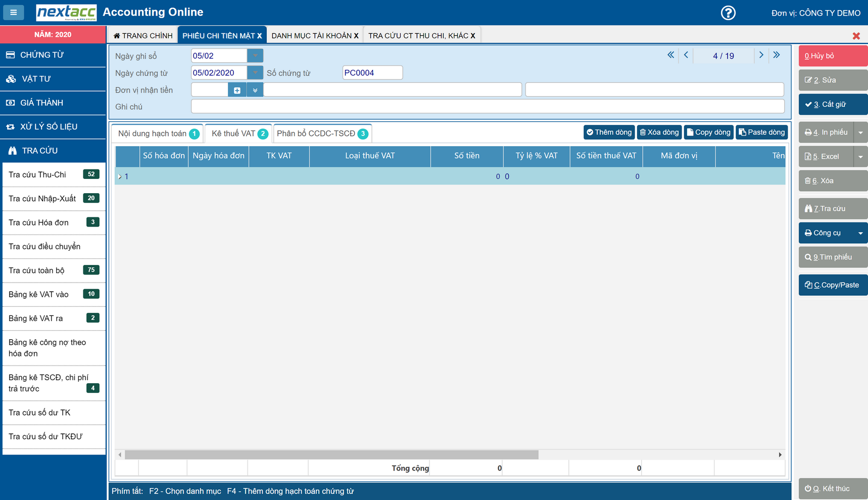The image size is (868, 500).
Task: Jump to last record with double-right arrows
Action: pos(777,55)
